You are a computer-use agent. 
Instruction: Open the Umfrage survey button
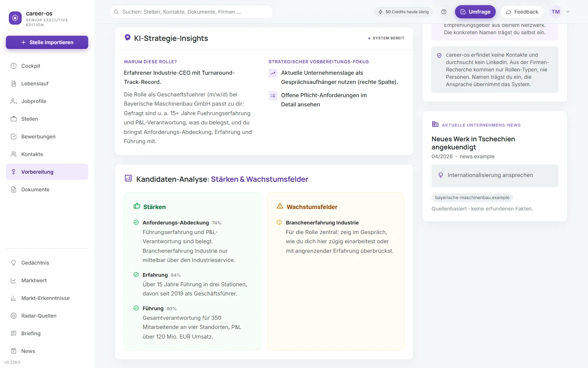pyautogui.click(x=475, y=12)
